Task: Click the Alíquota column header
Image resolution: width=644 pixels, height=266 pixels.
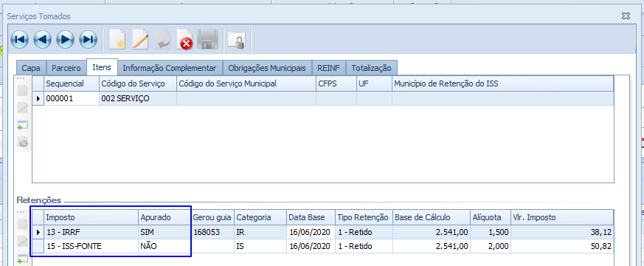Action: pyautogui.click(x=491, y=217)
